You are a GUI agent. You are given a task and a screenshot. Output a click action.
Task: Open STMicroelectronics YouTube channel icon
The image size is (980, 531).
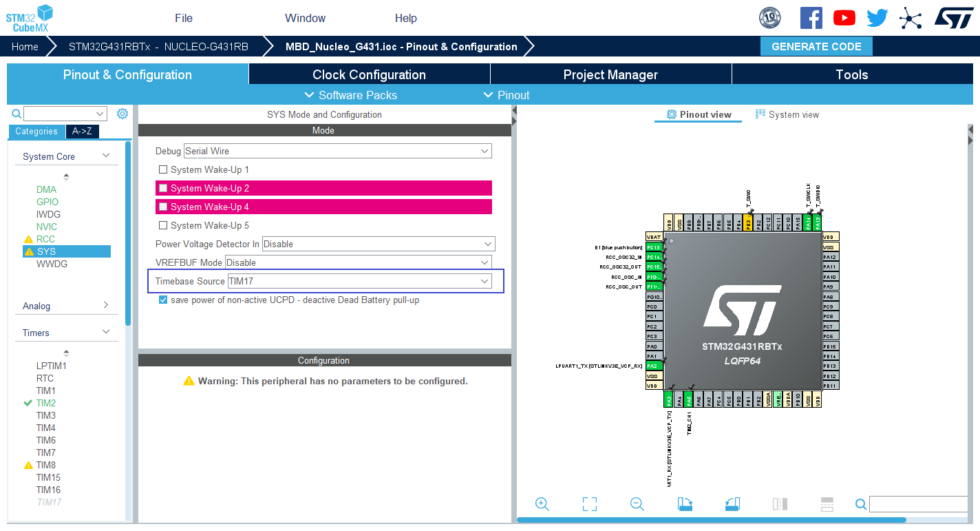click(844, 18)
